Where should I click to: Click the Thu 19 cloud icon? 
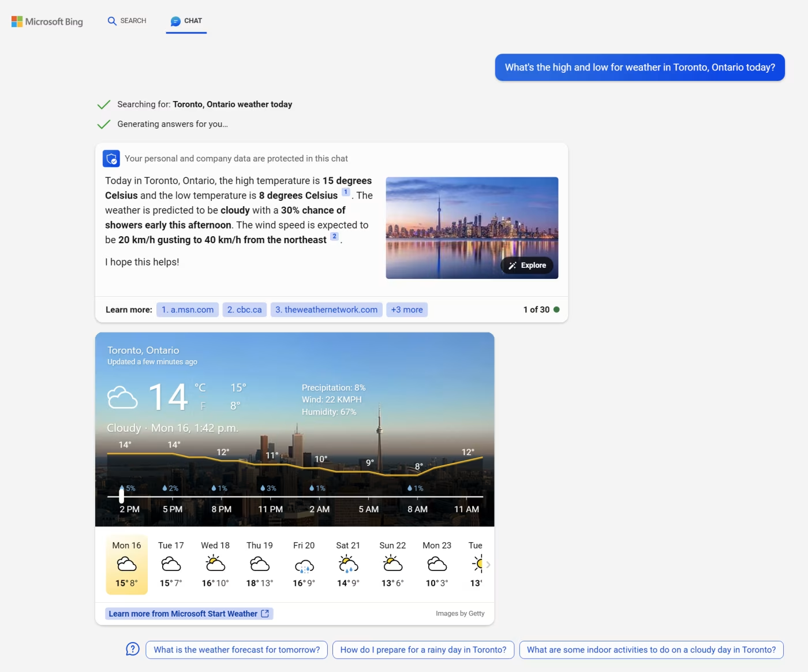click(260, 563)
